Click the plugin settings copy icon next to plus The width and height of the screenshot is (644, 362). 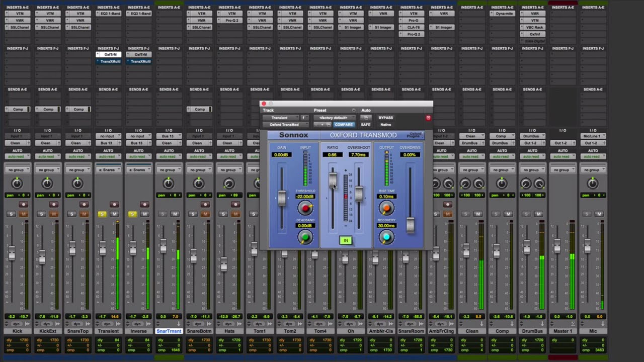pyautogui.click(x=328, y=125)
